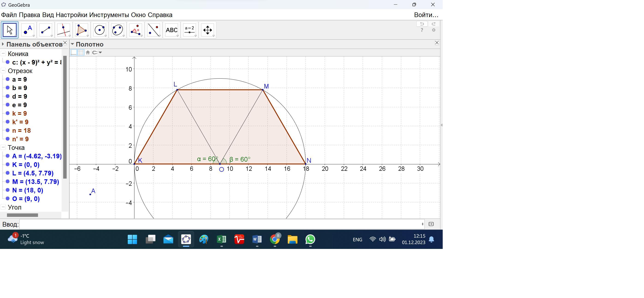The image size is (644, 298).
Task: Select the Polygon tool
Action: click(81, 30)
